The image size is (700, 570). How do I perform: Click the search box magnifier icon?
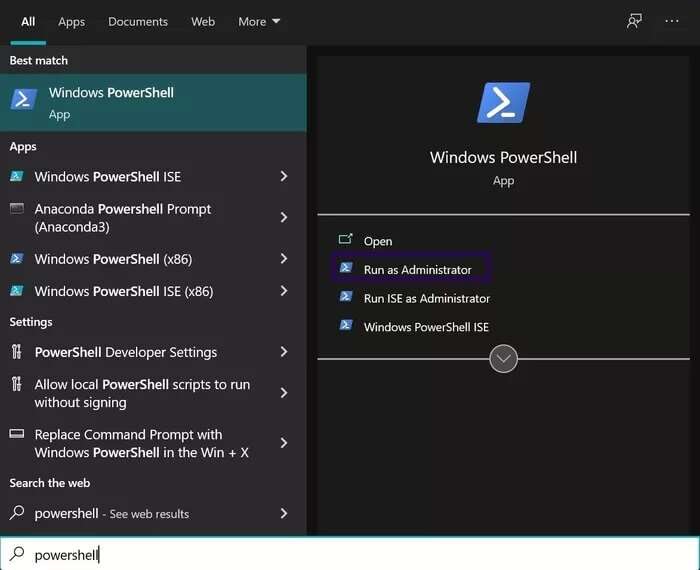pos(17,554)
